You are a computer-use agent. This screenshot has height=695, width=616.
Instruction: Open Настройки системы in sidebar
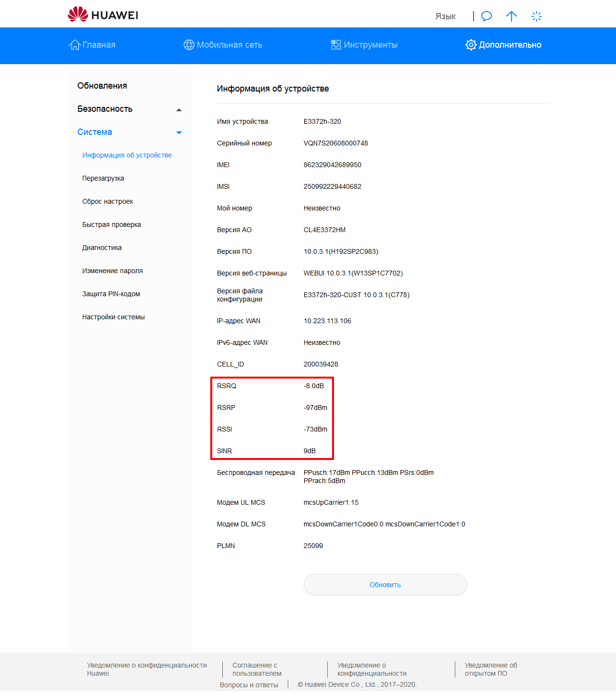(x=113, y=317)
